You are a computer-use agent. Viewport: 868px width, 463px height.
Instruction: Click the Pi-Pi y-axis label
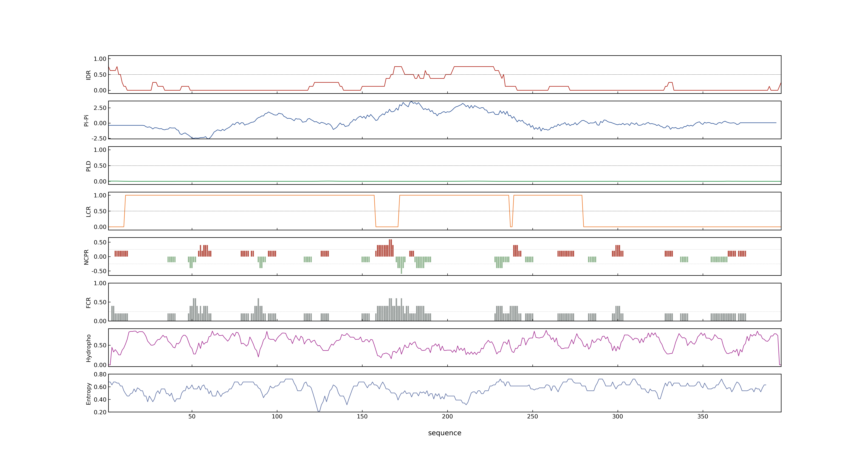pyautogui.click(x=86, y=120)
